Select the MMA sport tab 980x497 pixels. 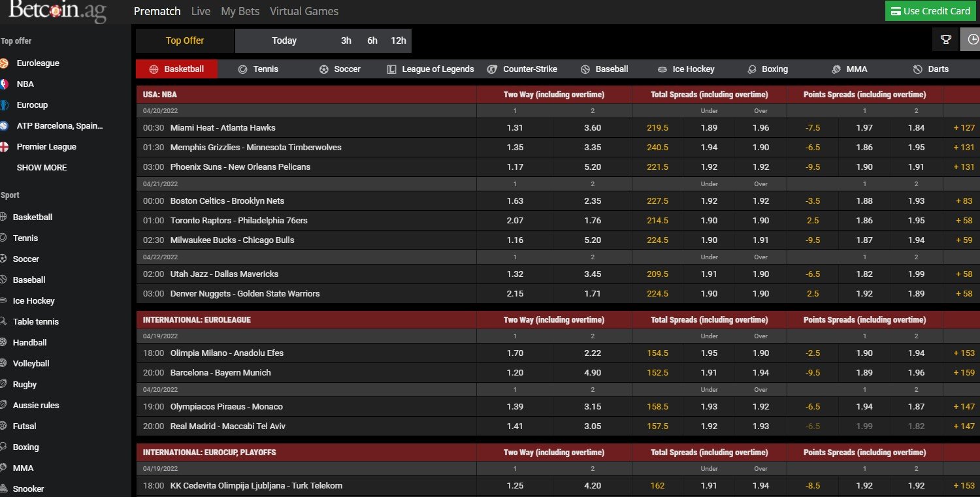pyautogui.click(x=849, y=69)
